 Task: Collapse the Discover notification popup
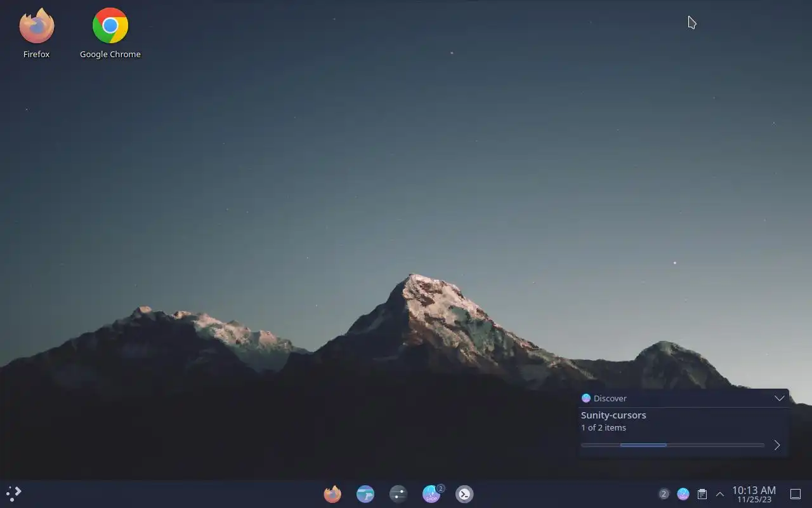coord(780,398)
